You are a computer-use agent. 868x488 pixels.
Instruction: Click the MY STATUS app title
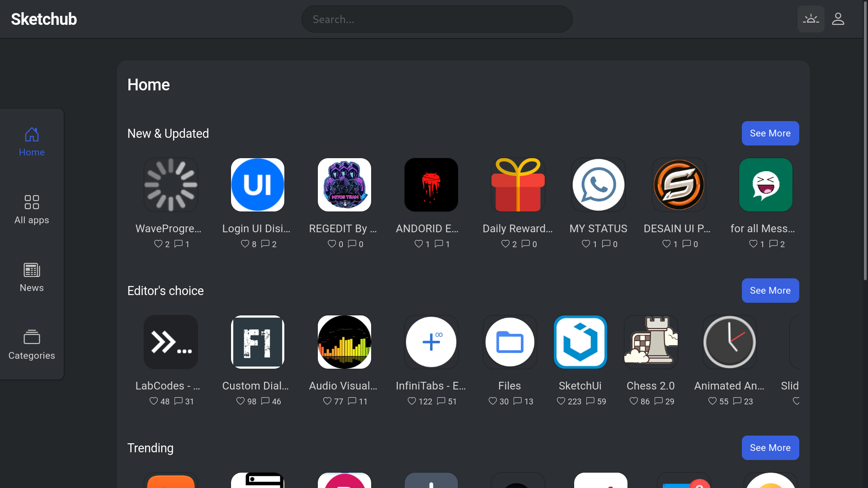pos(599,229)
